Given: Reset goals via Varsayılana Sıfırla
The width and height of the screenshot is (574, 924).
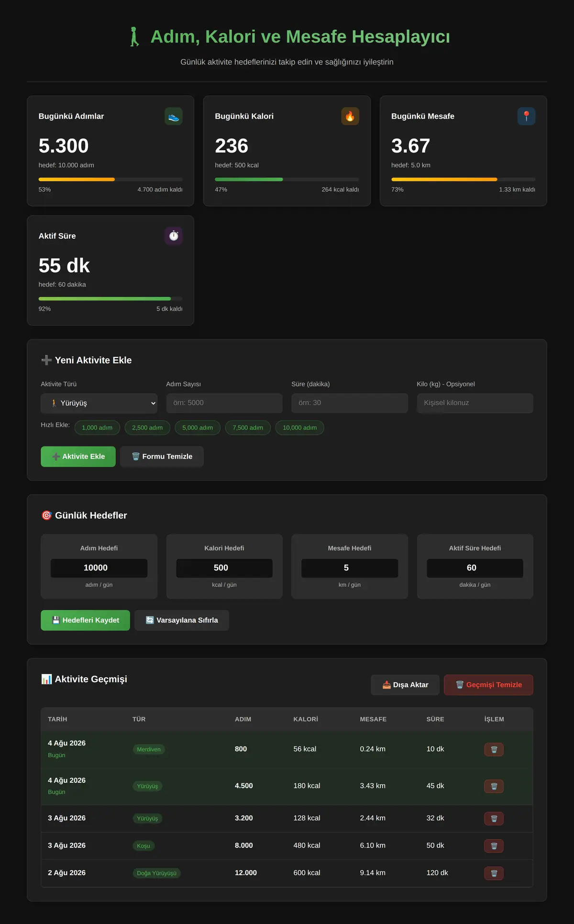Looking at the screenshot, I should [182, 620].
